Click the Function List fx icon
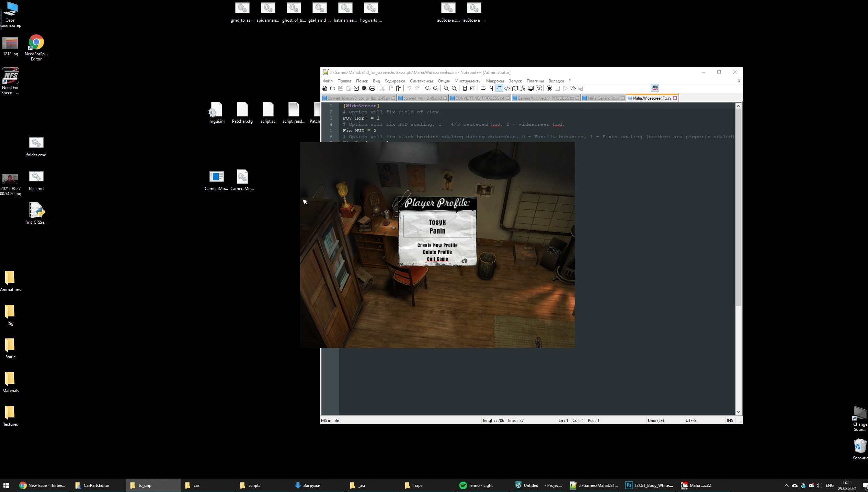This screenshot has width=868, height=492. tap(523, 88)
